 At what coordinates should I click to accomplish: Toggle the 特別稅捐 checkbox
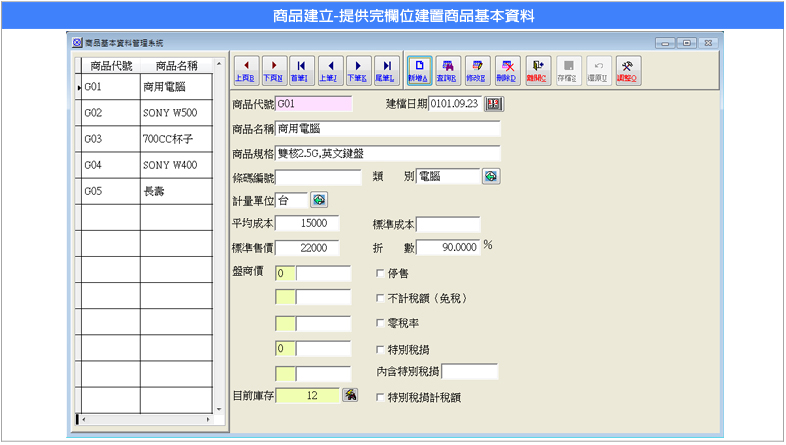[x=380, y=350]
